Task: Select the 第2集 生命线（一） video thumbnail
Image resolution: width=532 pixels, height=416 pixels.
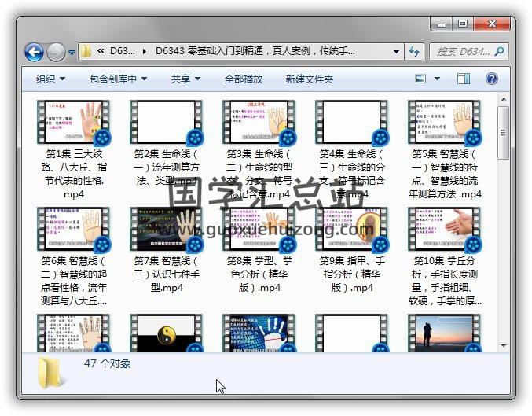Action: 166,122
